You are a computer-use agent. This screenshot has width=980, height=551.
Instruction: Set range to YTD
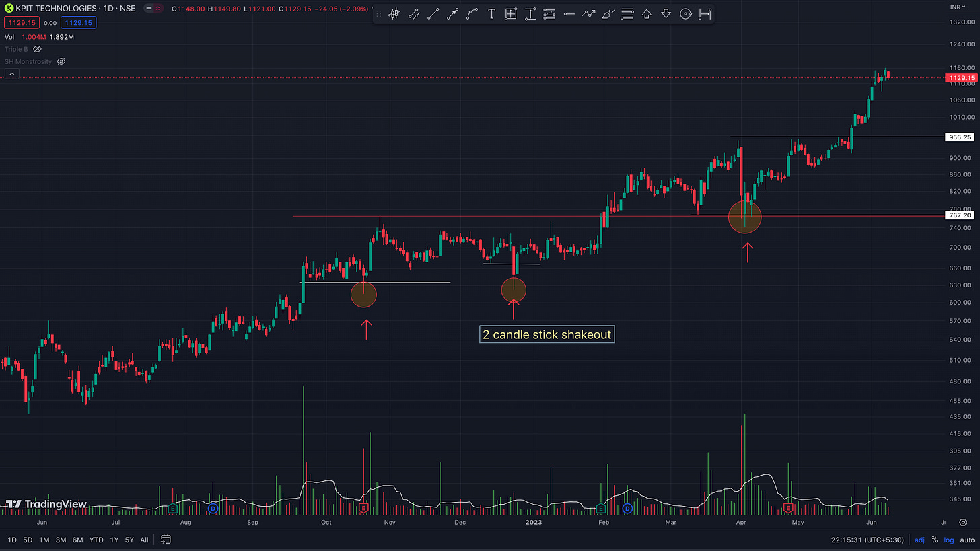(96, 540)
